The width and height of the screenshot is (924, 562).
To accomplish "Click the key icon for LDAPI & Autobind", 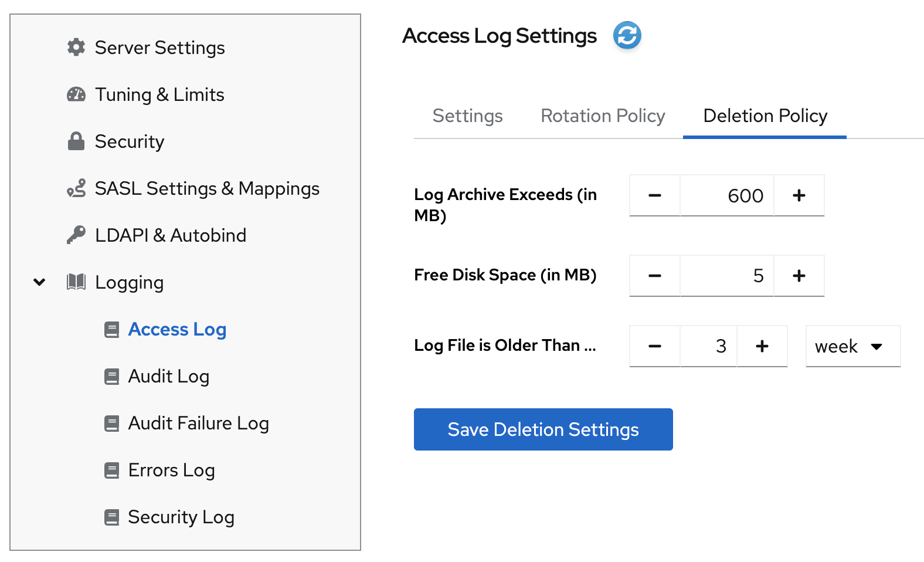I will (x=76, y=235).
